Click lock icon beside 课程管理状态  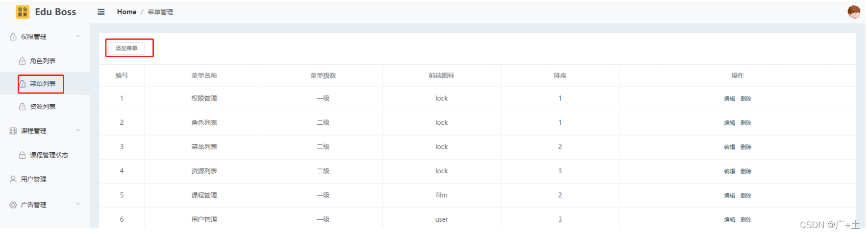tap(22, 155)
